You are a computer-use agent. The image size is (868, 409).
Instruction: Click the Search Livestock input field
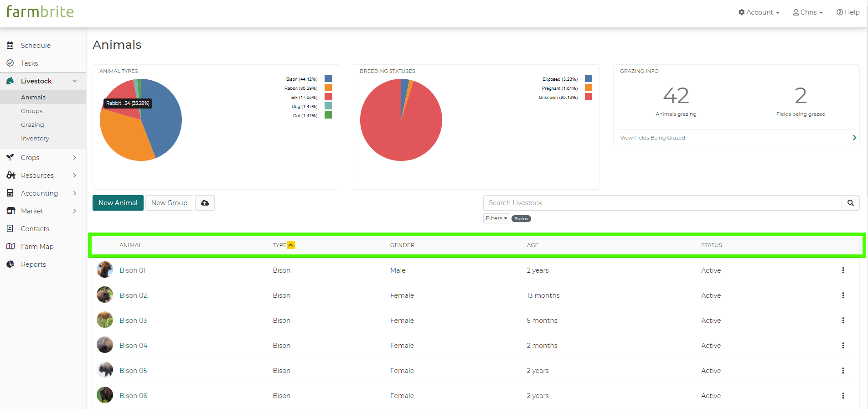tap(662, 203)
